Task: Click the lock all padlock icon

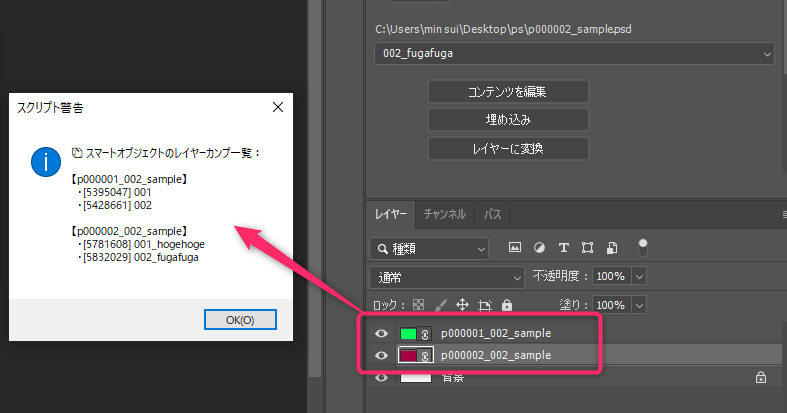Action: [507, 304]
